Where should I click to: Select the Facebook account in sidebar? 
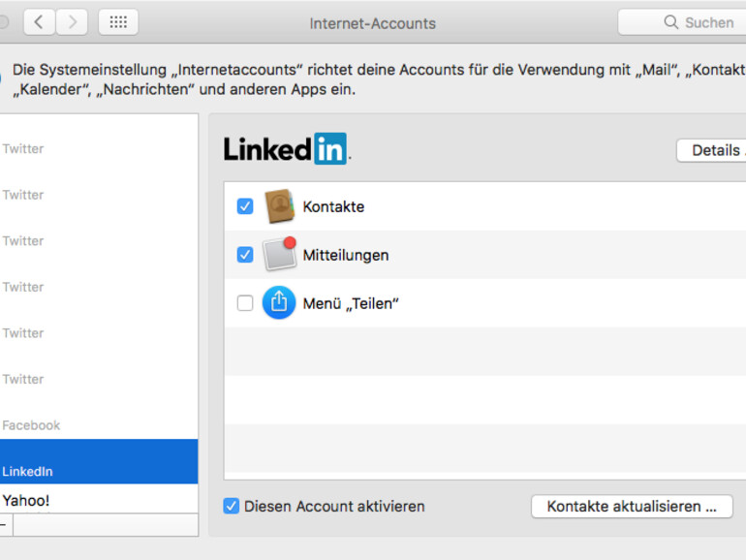pos(99,417)
